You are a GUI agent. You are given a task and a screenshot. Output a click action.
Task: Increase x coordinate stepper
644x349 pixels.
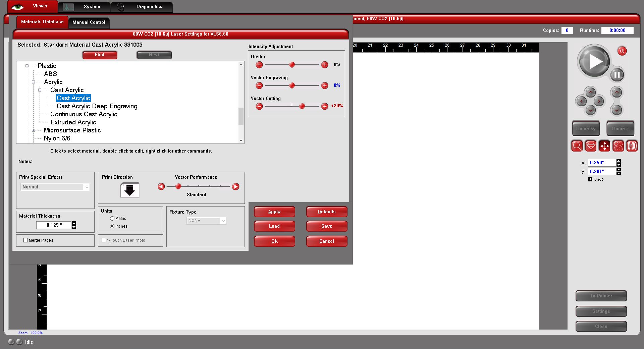click(x=619, y=161)
